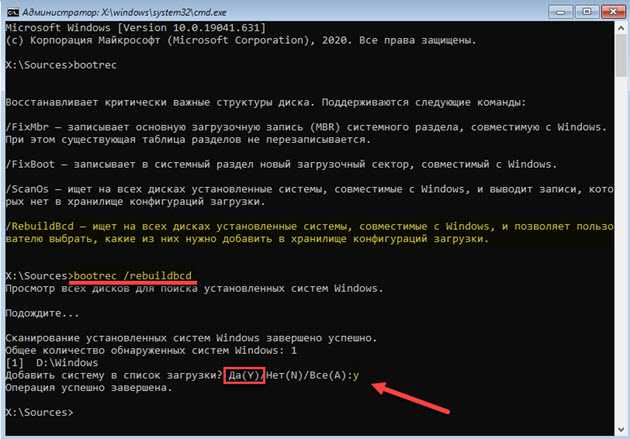Click 'Общее количество обнаруженных систем Windows: 1'
The height and width of the screenshot is (439, 630).
coord(151,351)
